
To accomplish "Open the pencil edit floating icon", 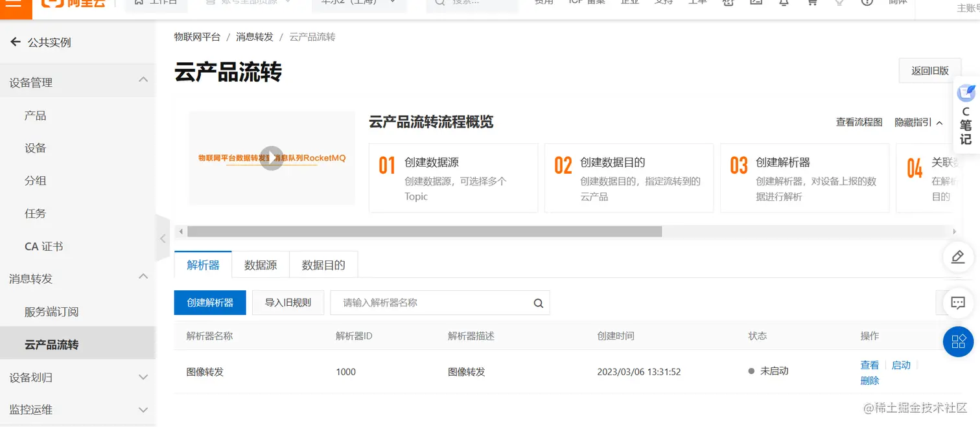I will pos(958,257).
